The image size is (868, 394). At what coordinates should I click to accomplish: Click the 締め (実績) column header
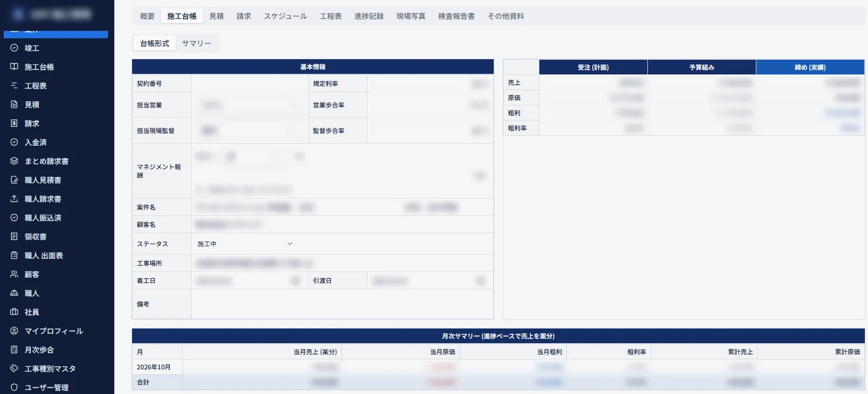810,67
